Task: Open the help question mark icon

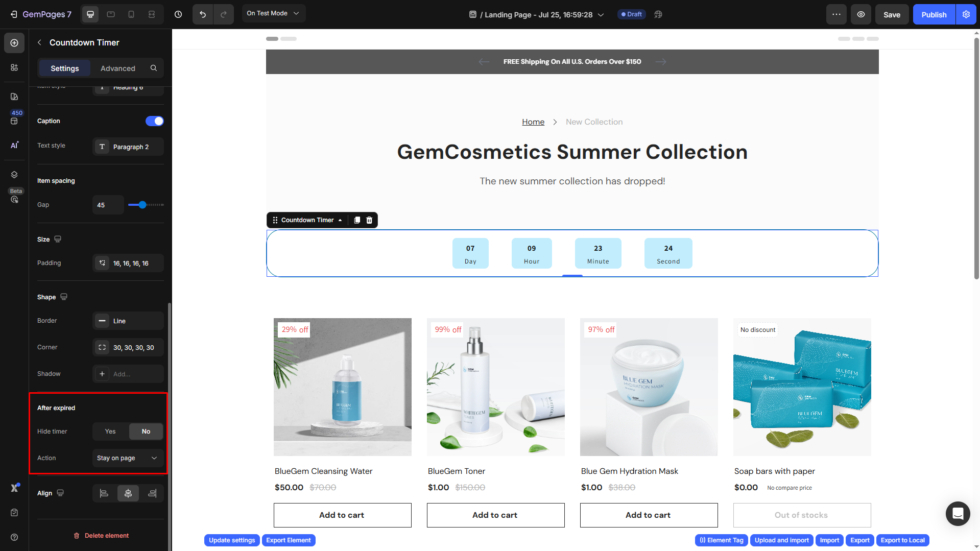Action: pos(14,537)
